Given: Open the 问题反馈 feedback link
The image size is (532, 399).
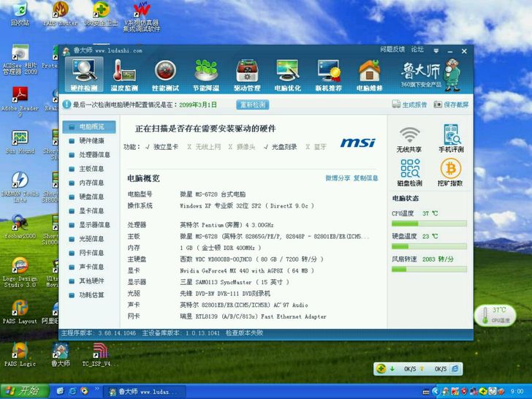Looking at the screenshot, I should point(392,50).
